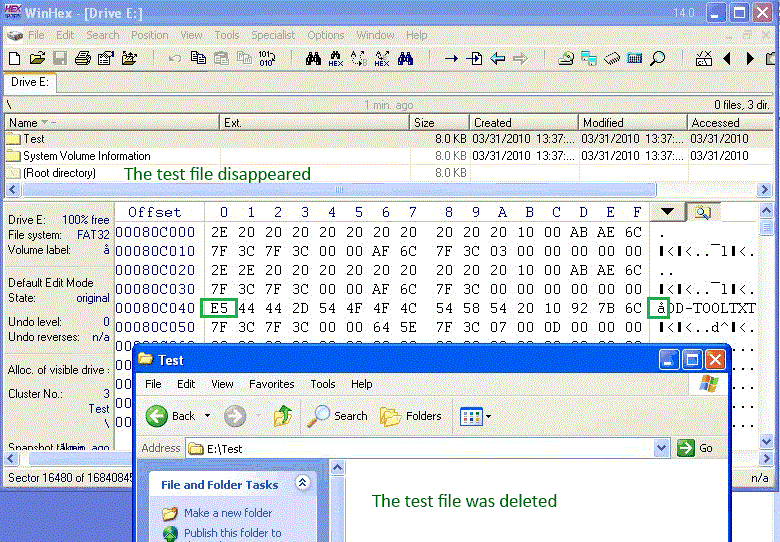The image size is (780, 542).
Task: Click the green Go button
Action: point(695,448)
